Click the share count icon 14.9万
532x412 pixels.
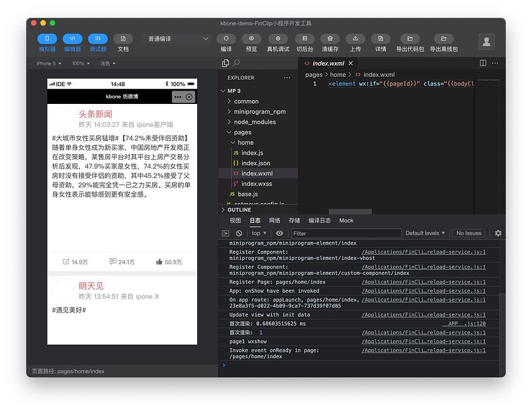point(66,262)
